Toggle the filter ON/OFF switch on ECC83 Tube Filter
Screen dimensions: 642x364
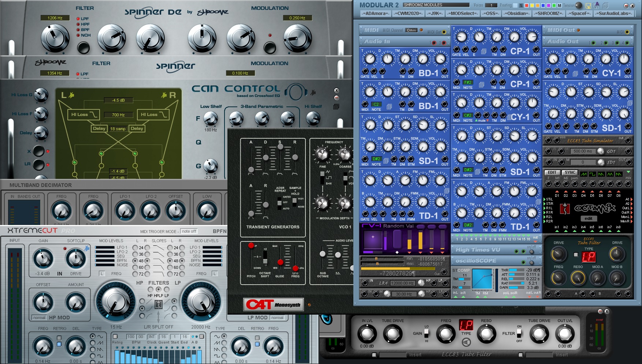click(519, 333)
